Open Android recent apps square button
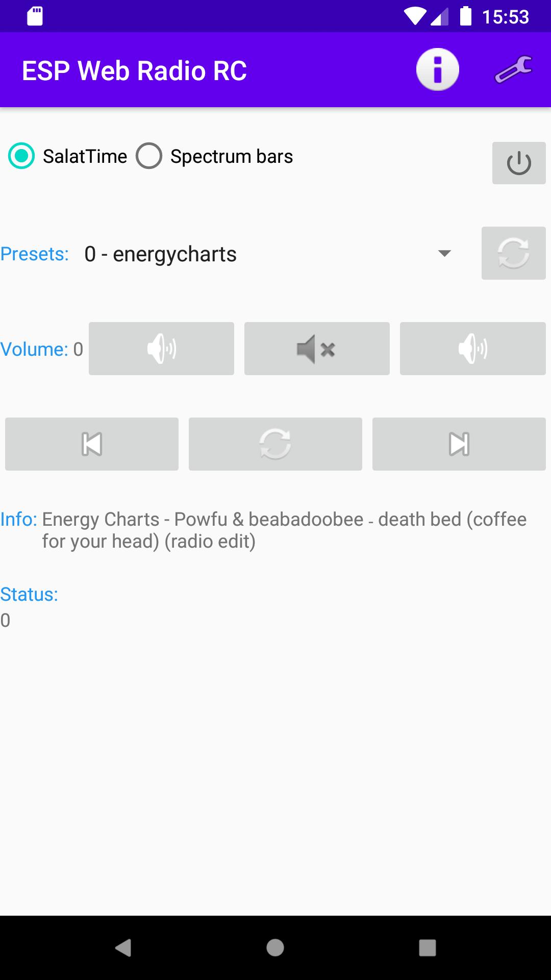 [x=428, y=948]
